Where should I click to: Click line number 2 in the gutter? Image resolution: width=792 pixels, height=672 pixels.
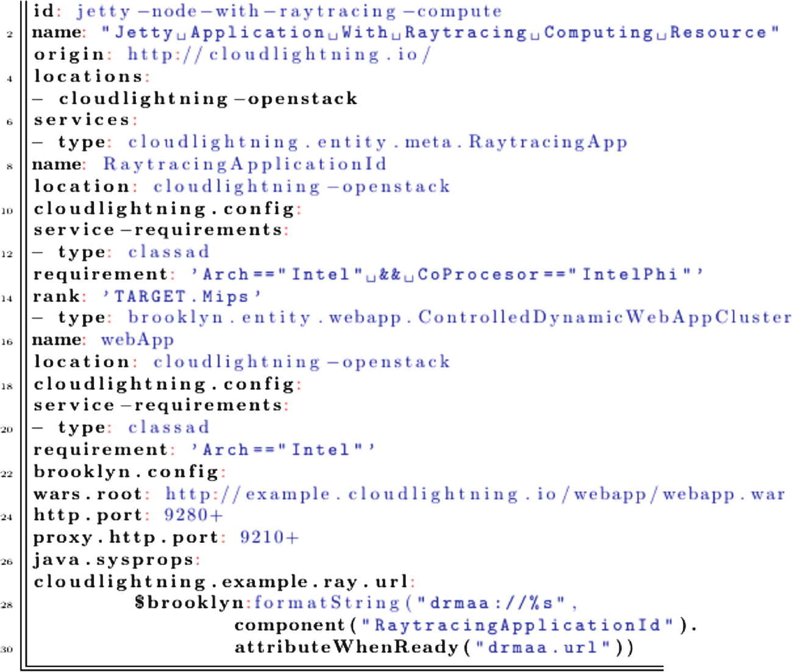pyautogui.click(x=10, y=34)
